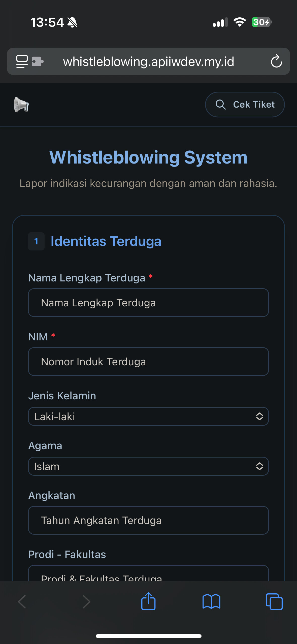
Task: Tap the step 1 number badge
Action: [36, 241]
